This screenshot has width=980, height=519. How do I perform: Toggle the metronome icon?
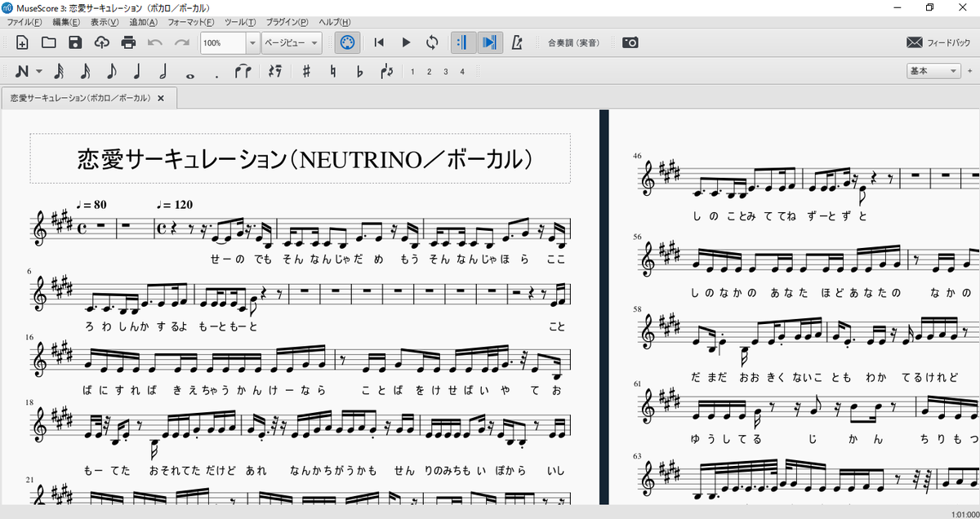pyautogui.click(x=516, y=42)
